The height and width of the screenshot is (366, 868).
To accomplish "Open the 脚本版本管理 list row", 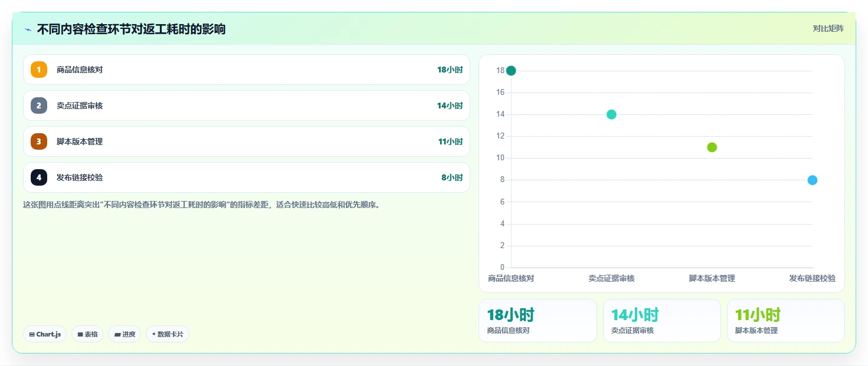I will (247, 141).
